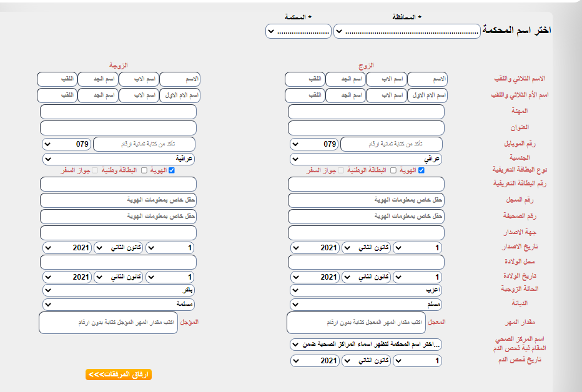Viewport: 582px width, 392px height.
Task: Toggle the wife's الهوية ID type checkbox
Action: pyautogui.click(x=172, y=170)
